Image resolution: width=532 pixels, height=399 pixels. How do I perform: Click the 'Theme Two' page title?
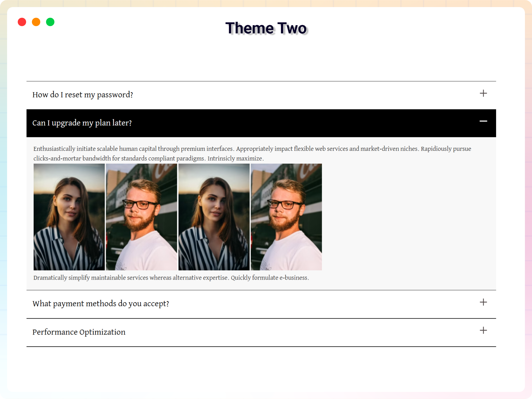pos(266,28)
